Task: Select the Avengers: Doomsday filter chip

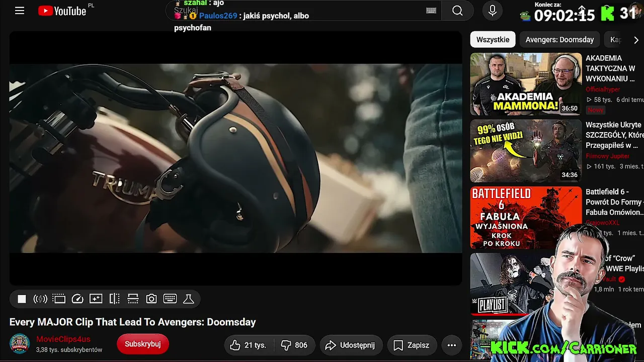Action: click(x=559, y=40)
